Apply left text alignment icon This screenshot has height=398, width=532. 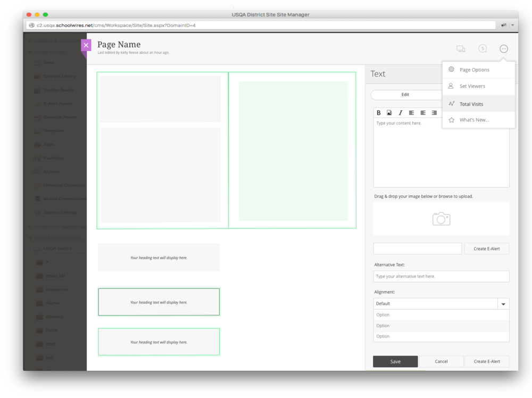point(412,113)
